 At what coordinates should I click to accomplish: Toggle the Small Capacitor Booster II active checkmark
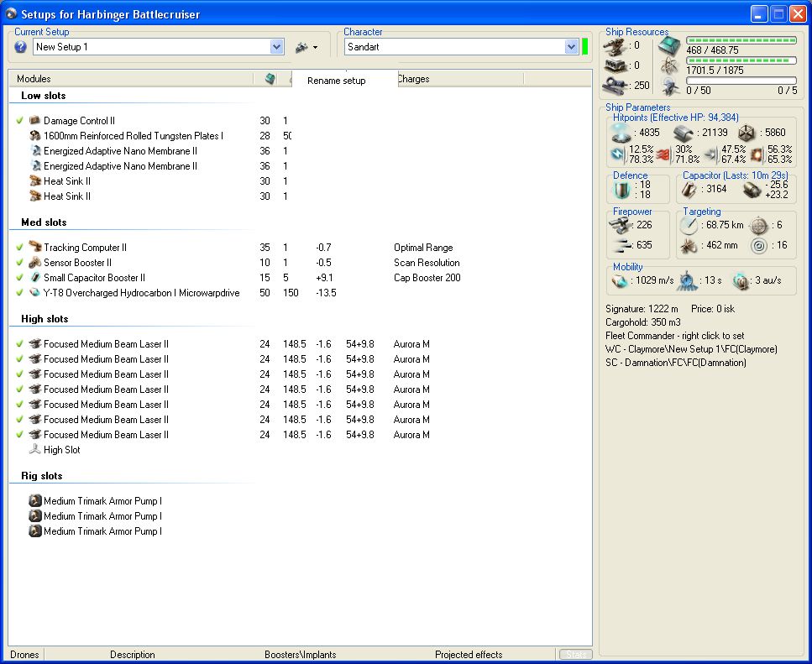tap(19, 277)
